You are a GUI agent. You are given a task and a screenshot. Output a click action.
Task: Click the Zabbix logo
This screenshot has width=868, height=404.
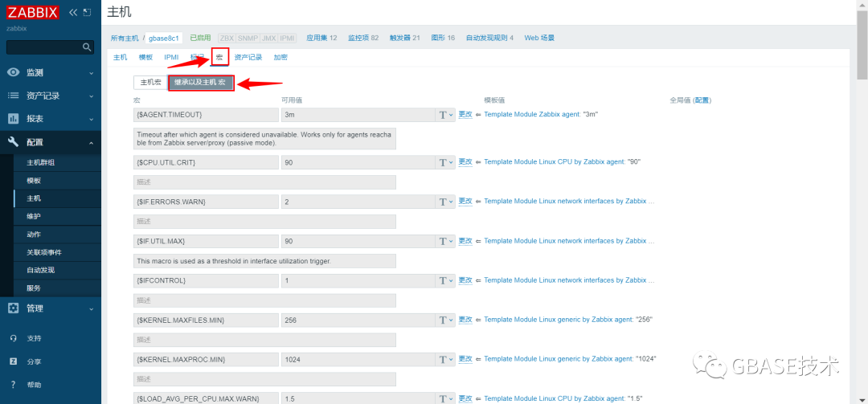pyautogui.click(x=33, y=13)
